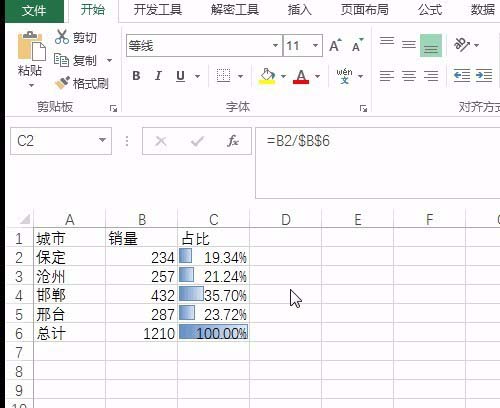Viewport: 500px width, 408px height.
Task: Select row 4 header
Action: click(19, 295)
